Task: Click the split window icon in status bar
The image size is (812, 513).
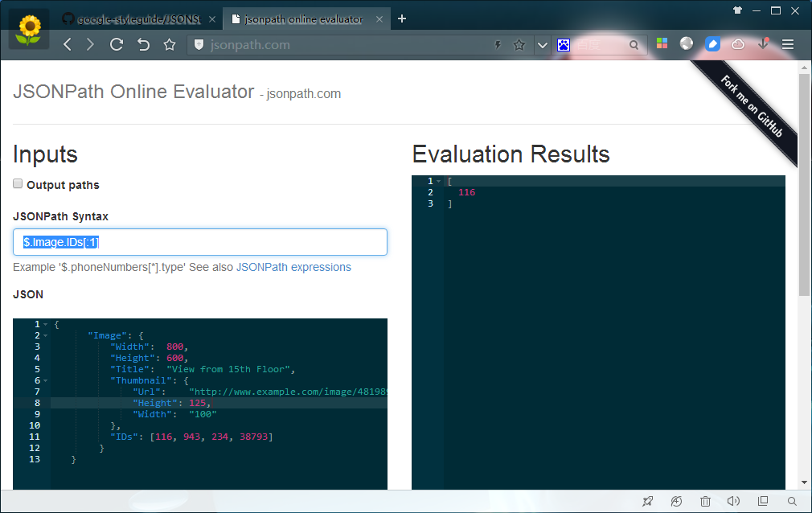Action: (x=763, y=501)
